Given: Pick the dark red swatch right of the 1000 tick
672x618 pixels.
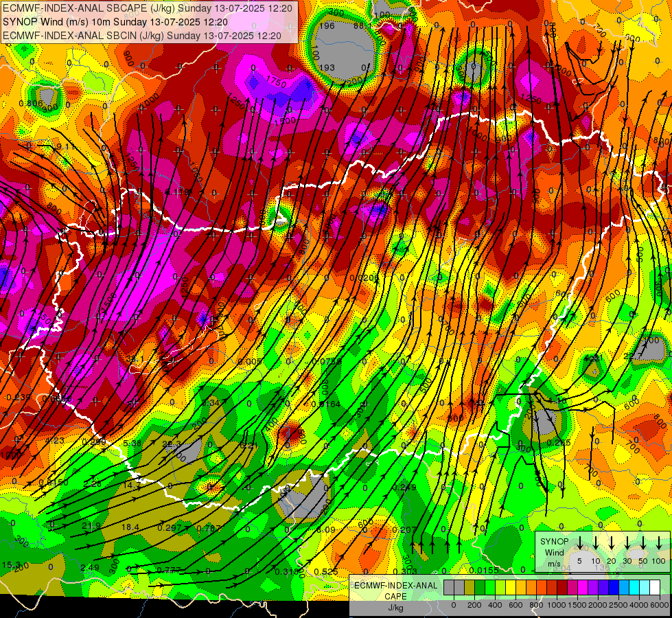Looking at the screenshot, I should pyautogui.click(x=562, y=588).
